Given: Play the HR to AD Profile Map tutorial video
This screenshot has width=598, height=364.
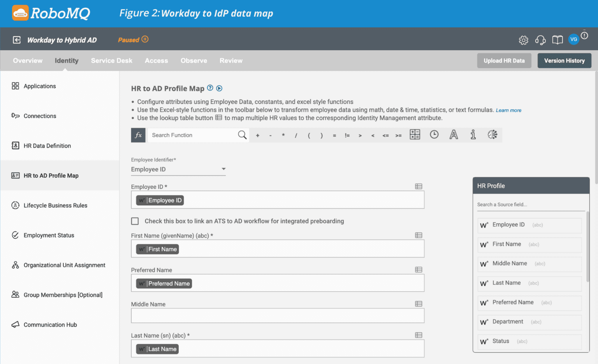Looking at the screenshot, I should coord(219,88).
